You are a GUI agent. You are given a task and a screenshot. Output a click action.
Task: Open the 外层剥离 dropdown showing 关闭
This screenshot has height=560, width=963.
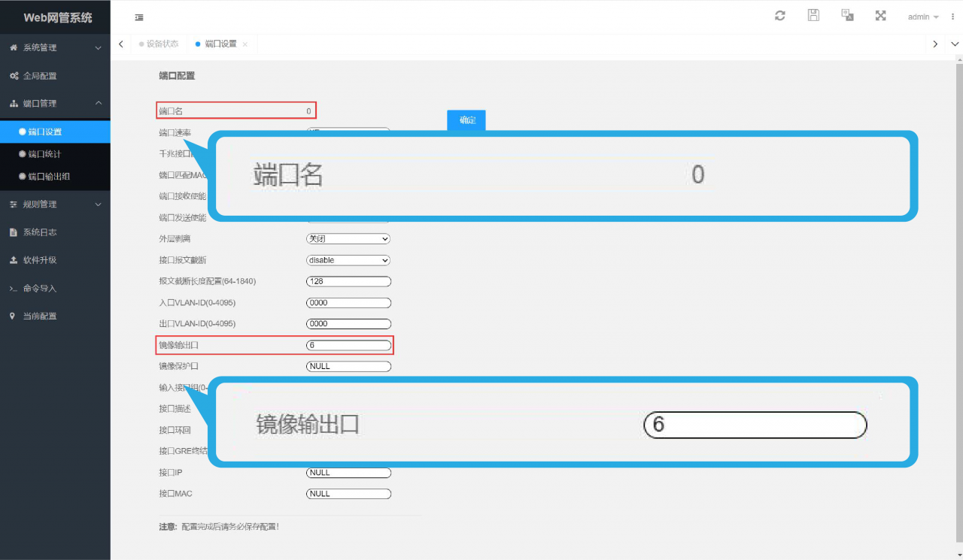tap(348, 239)
